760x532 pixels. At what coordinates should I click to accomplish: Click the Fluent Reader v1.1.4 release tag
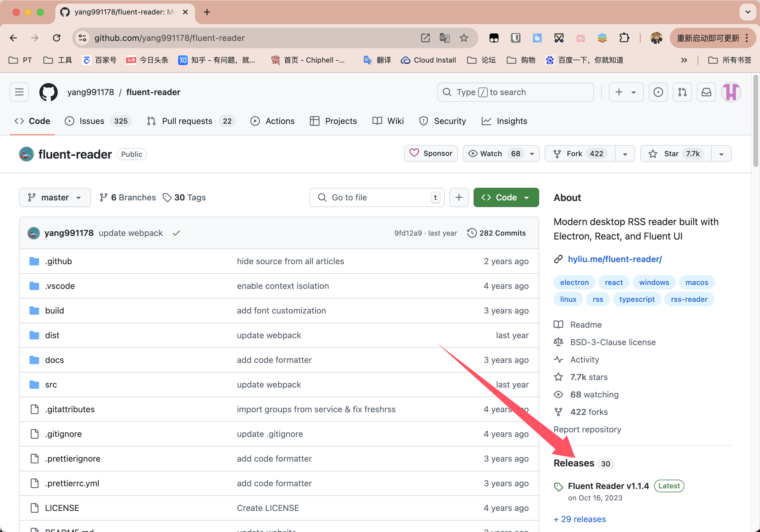608,486
